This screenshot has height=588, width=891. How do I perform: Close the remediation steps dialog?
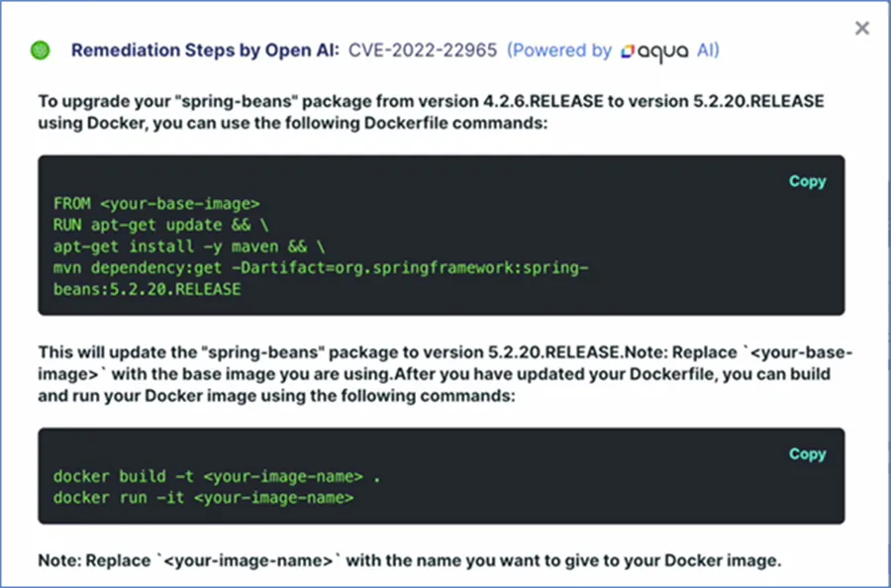click(861, 28)
